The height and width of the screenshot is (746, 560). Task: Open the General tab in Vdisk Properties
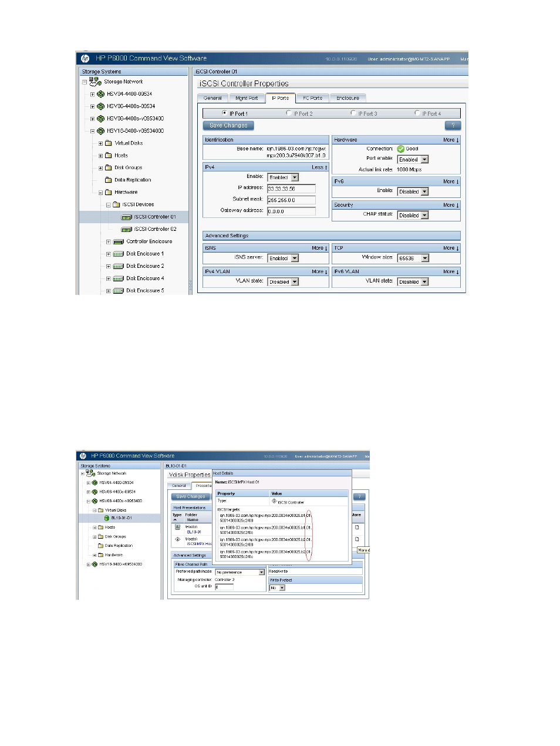(179, 486)
